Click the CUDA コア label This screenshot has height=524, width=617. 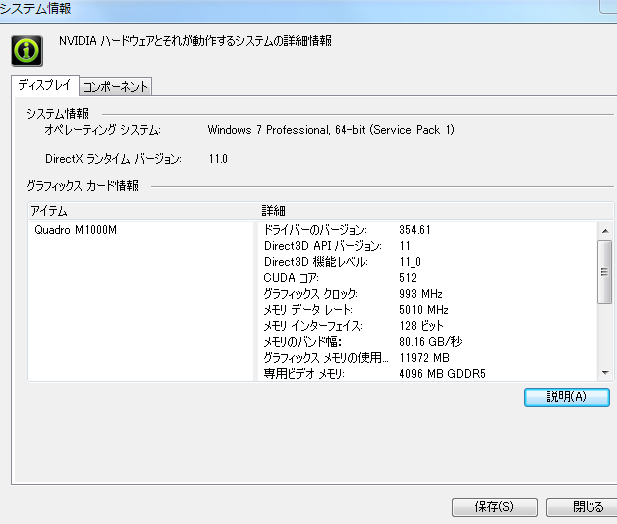pyautogui.click(x=291, y=278)
